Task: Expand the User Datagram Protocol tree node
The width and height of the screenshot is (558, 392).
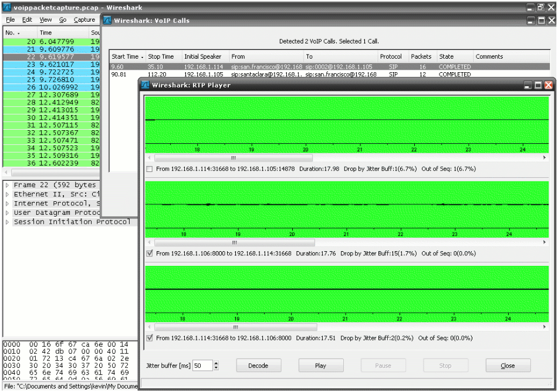Action: click(x=7, y=213)
